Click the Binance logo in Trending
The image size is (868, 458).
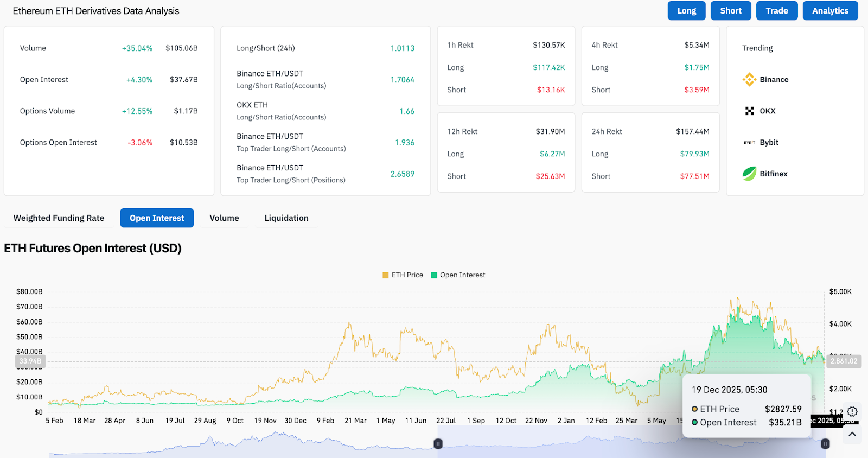pyautogui.click(x=749, y=80)
